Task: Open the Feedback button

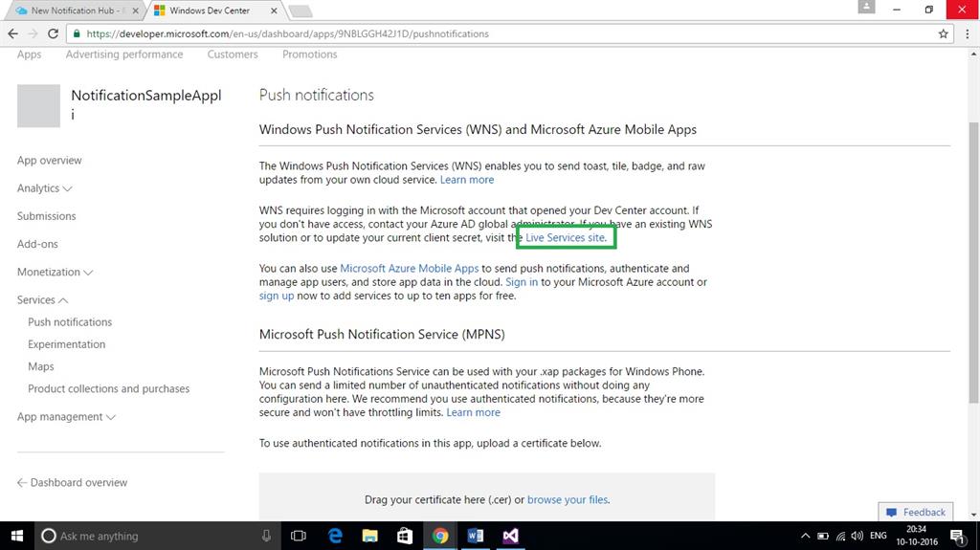Action: (x=916, y=512)
